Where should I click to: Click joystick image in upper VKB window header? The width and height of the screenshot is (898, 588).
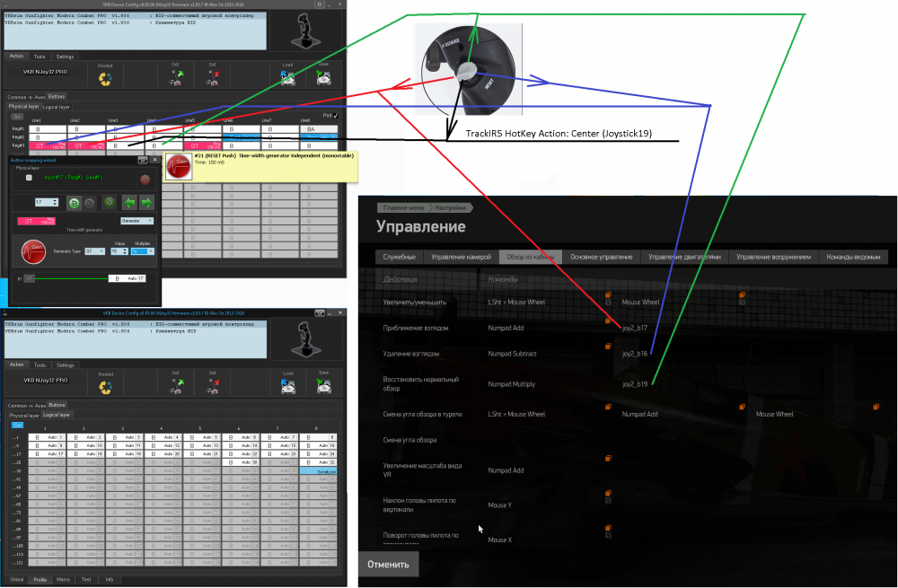306,31
